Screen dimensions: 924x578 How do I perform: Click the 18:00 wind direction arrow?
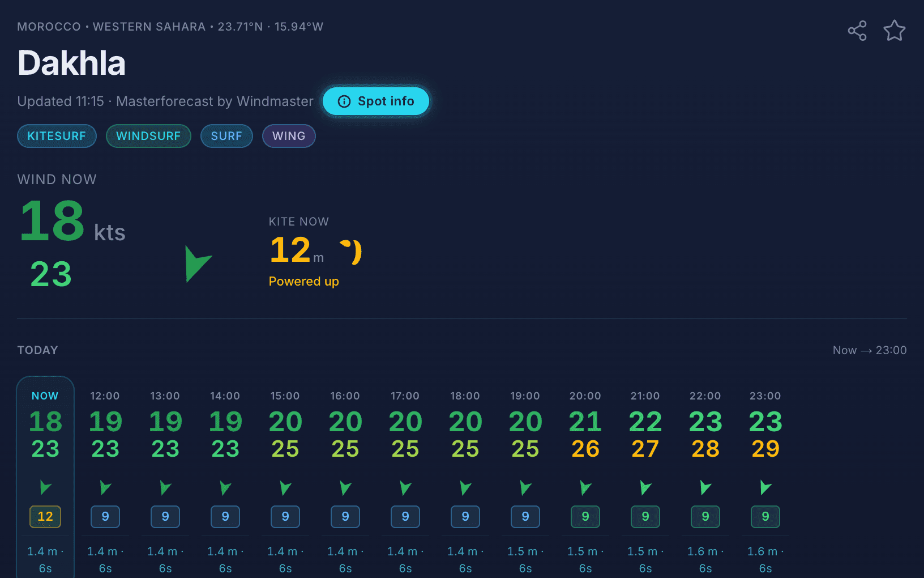click(465, 487)
